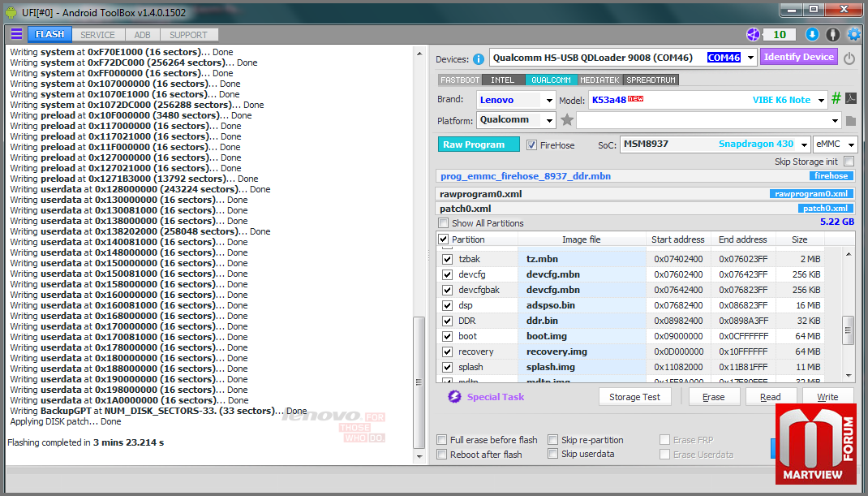Click the device info icon next to Devices
868x496 pixels.
pyautogui.click(x=479, y=58)
